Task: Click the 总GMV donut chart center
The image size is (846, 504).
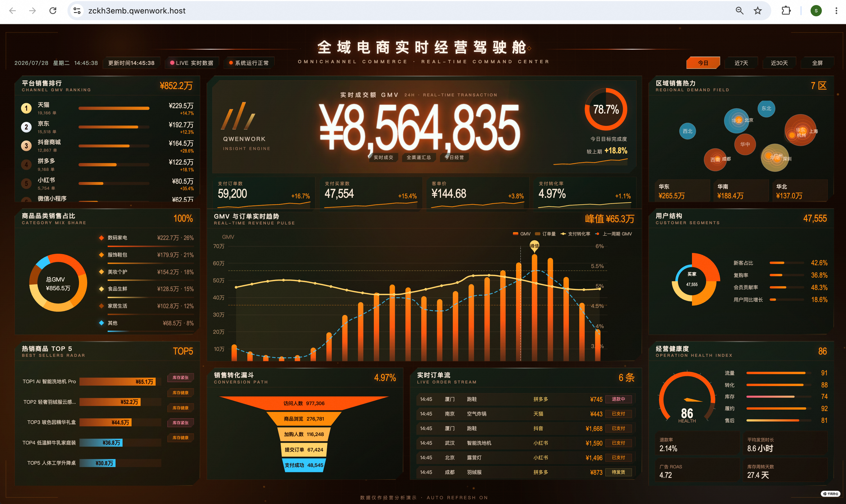Action: [58, 283]
